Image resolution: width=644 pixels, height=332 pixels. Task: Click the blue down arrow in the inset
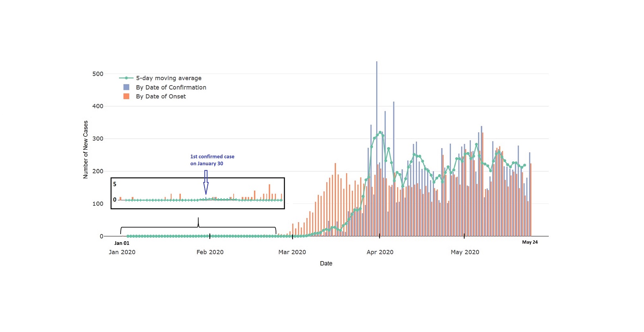(206, 182)
